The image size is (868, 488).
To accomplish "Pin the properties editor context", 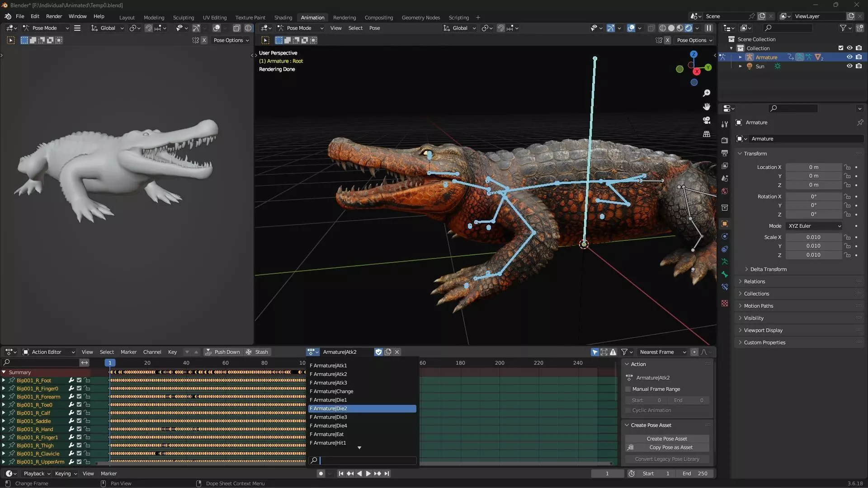I will pos(860,122).
